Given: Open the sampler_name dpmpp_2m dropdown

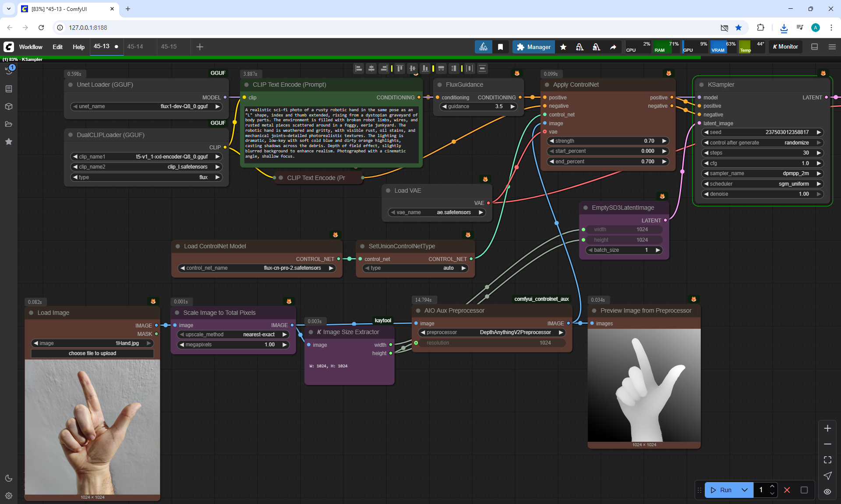Looking at the screenshot, I should [762, 173].
